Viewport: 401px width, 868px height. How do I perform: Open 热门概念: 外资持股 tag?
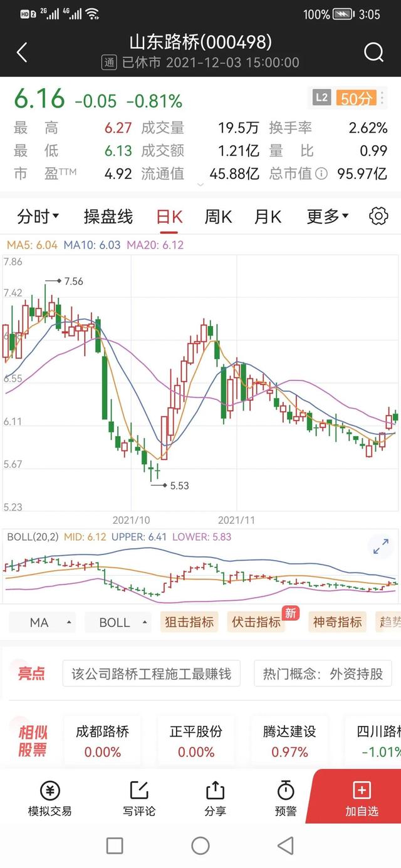pos(323,673)
